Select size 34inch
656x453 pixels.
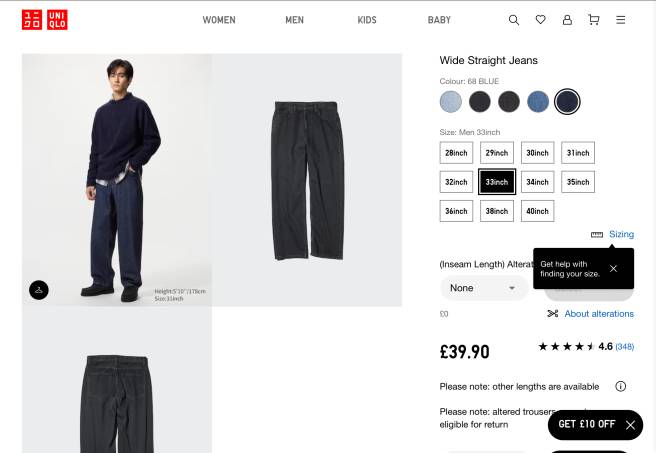537,182
